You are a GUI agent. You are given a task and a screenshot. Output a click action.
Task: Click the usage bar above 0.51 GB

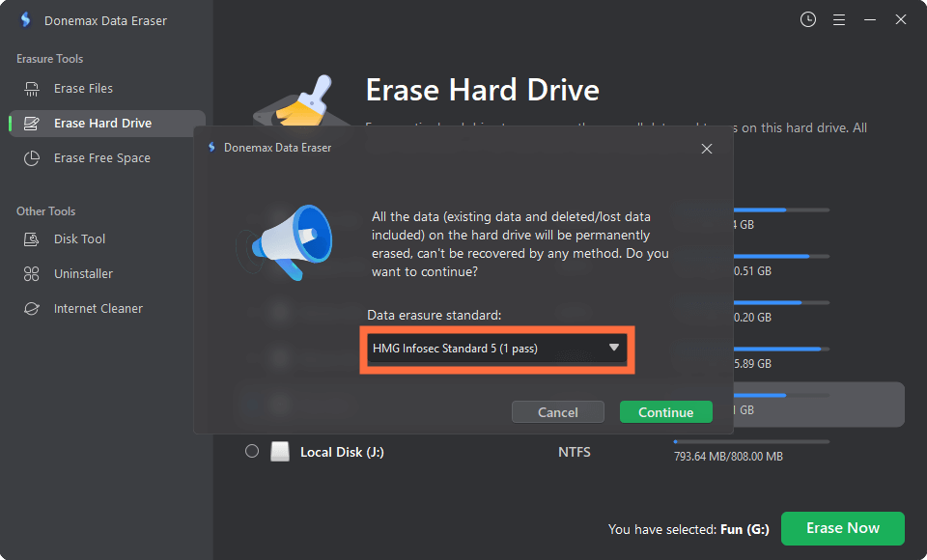pyautogui.click(x=781, y=256)
